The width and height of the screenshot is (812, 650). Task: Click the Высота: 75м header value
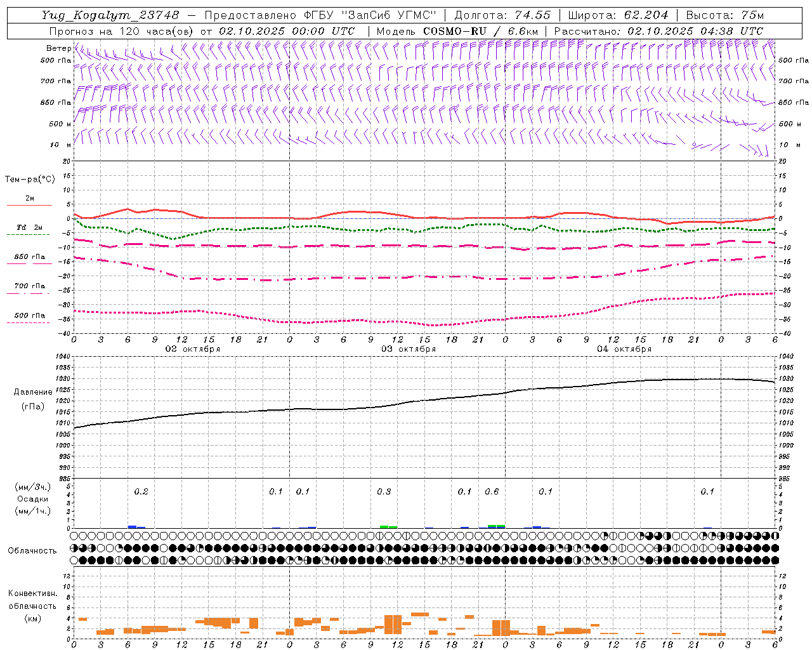pyautogui.click(x=725, y=15)
